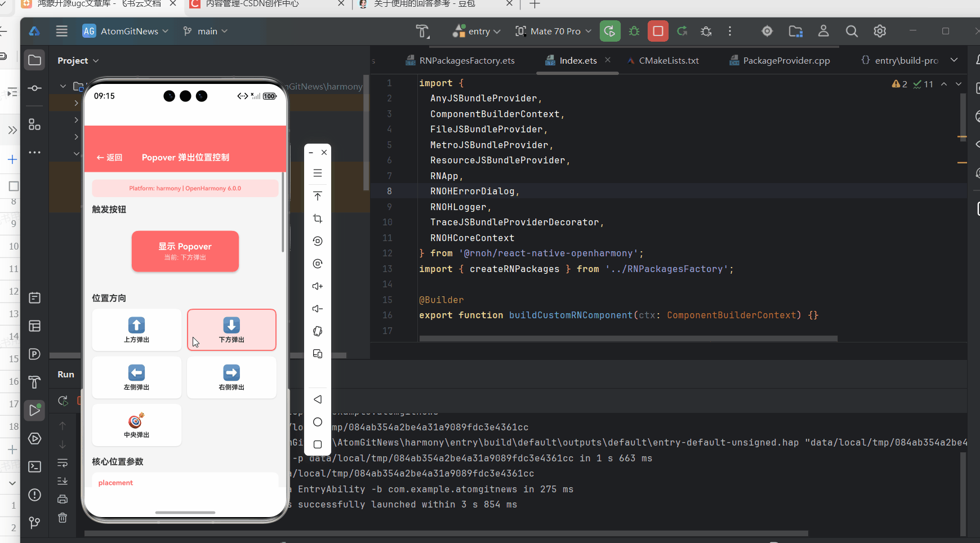Image resolution: width=980 pixels, height=543 pixels.
Task: Select 中央弹出 position option
Action: [137, 425]
